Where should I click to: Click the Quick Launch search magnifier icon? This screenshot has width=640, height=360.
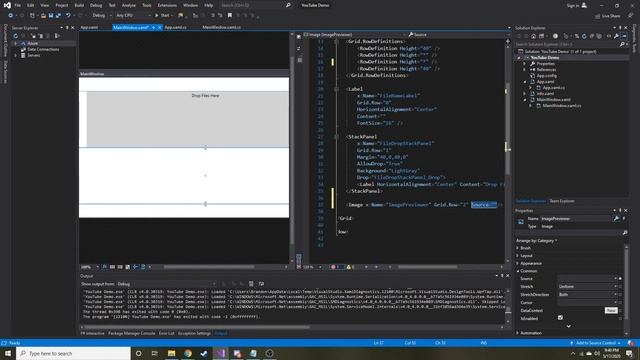click(288, 5)
